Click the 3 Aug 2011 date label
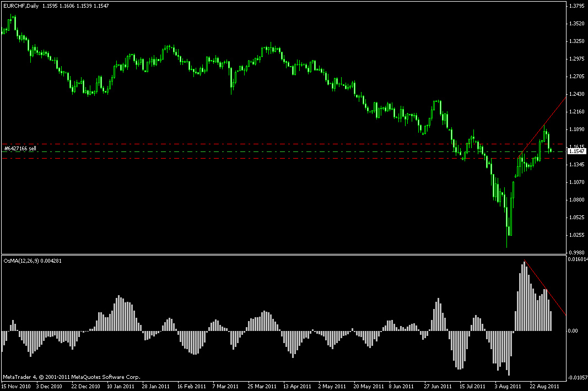This screenshot has height=391, width=588. tap(508, 386)
